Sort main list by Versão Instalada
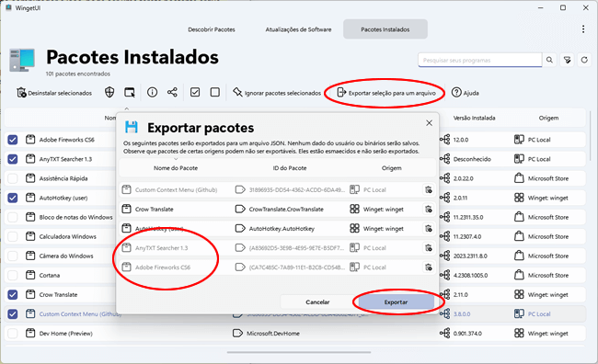Image resolution: width=598 pixels, height=364 pixels. point(474,118)
